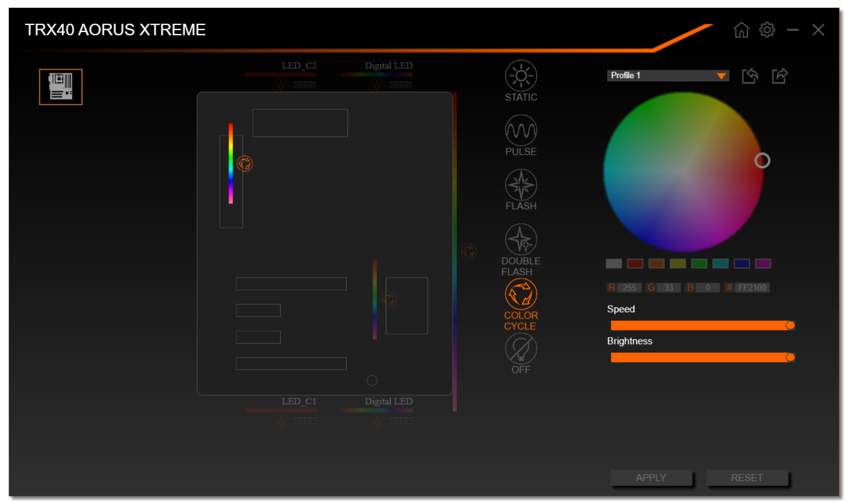Activate the FLASH lighting mode

(x=521, y=190)
